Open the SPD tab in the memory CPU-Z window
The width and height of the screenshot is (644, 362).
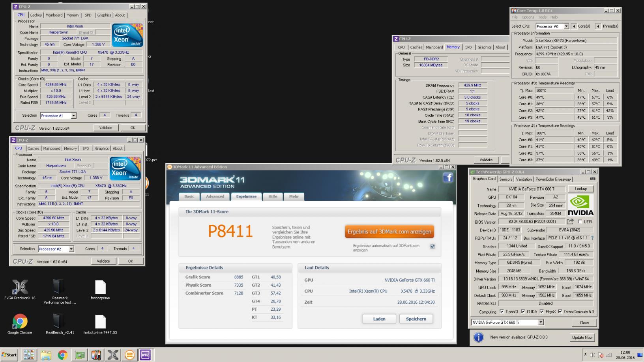click(x=468, y=47)
